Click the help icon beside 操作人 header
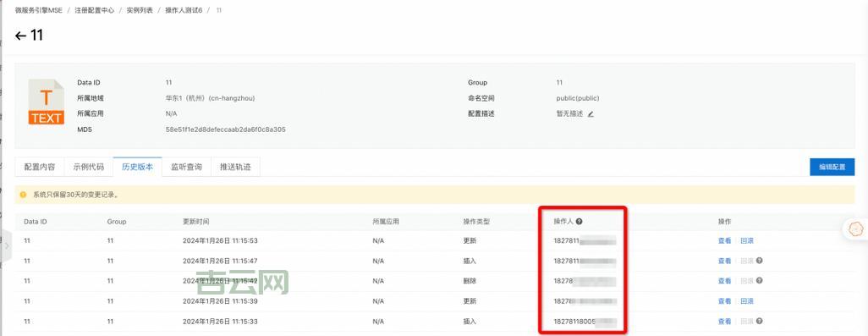868x336 pixels. [579, 222]
